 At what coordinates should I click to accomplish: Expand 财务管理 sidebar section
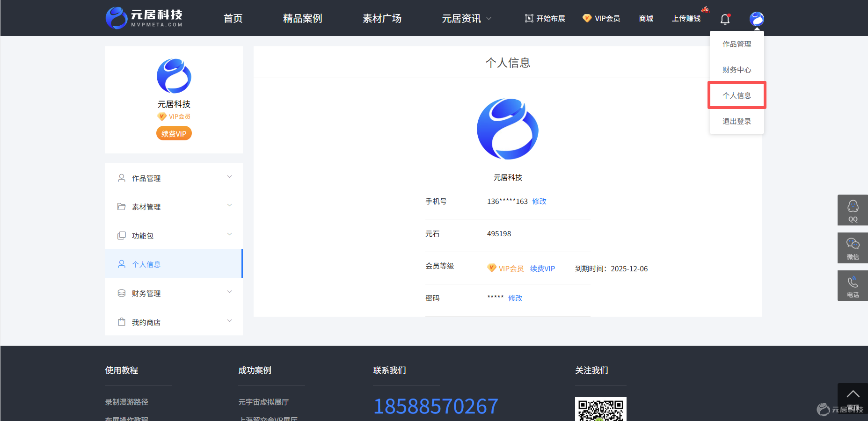point(174,293)
